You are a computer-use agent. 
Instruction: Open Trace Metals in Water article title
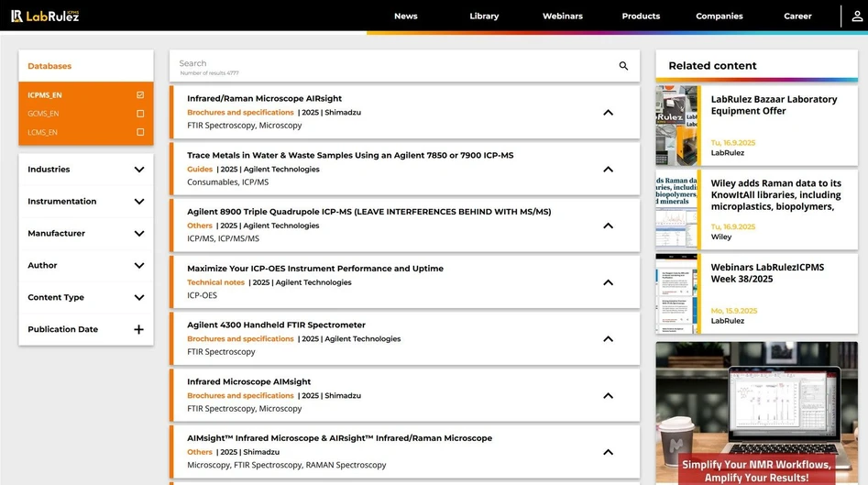click(x=350, y=155)
